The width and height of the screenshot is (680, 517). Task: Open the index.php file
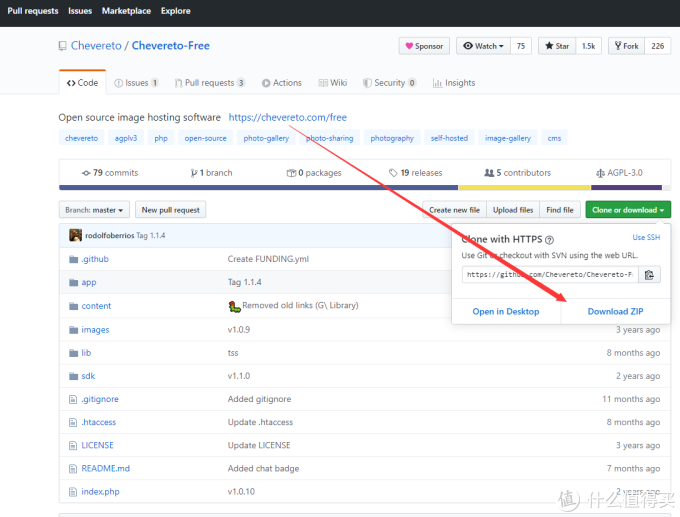click(100, 491)
